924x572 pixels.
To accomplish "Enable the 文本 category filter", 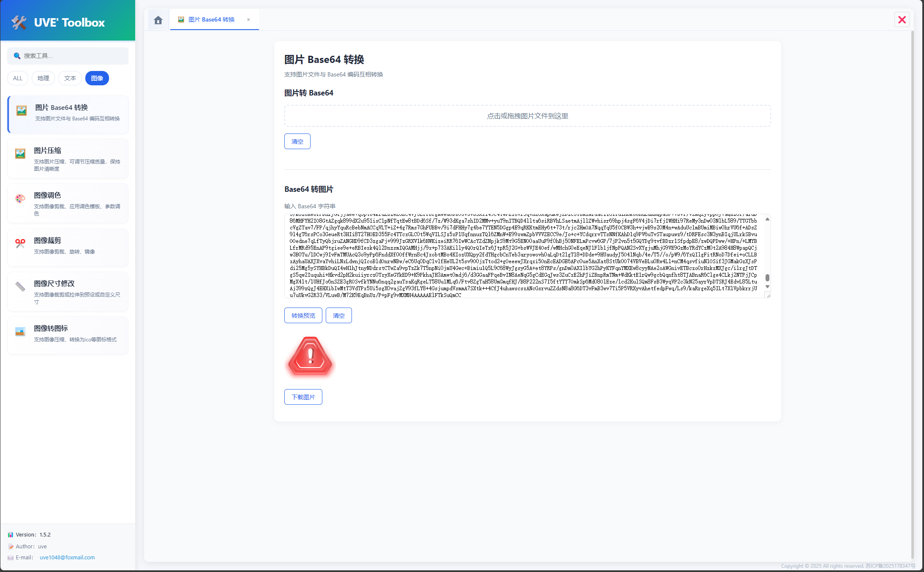I will (70, 78).
